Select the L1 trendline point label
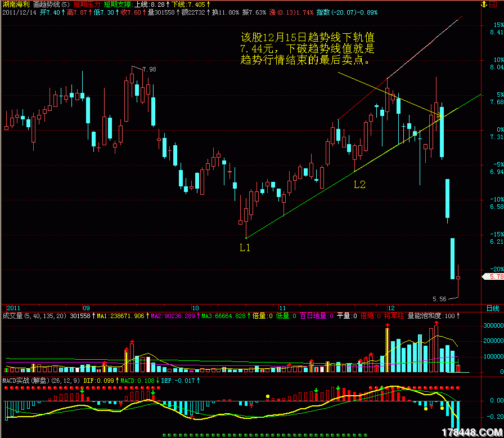 click(x=245, y=248)
